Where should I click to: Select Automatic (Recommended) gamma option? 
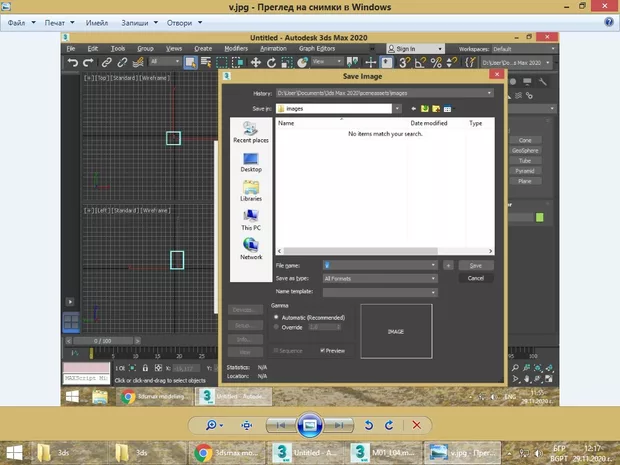pos(277,316)
